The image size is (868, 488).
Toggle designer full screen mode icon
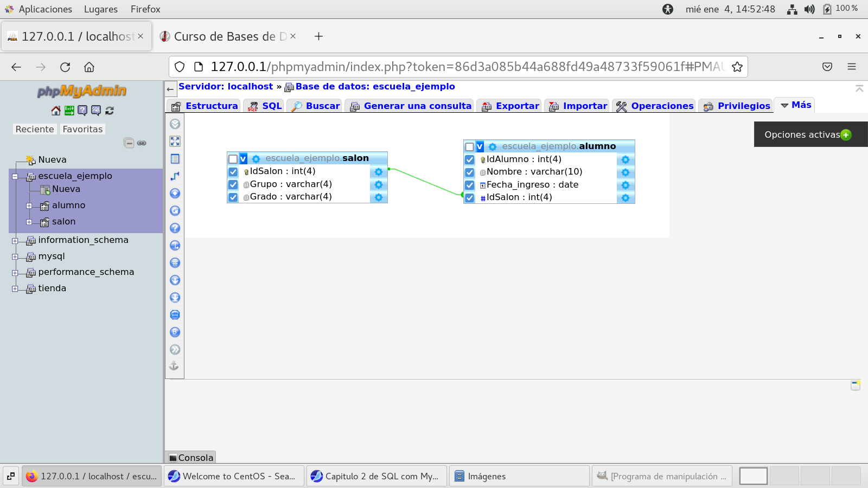tap(175, 142)
